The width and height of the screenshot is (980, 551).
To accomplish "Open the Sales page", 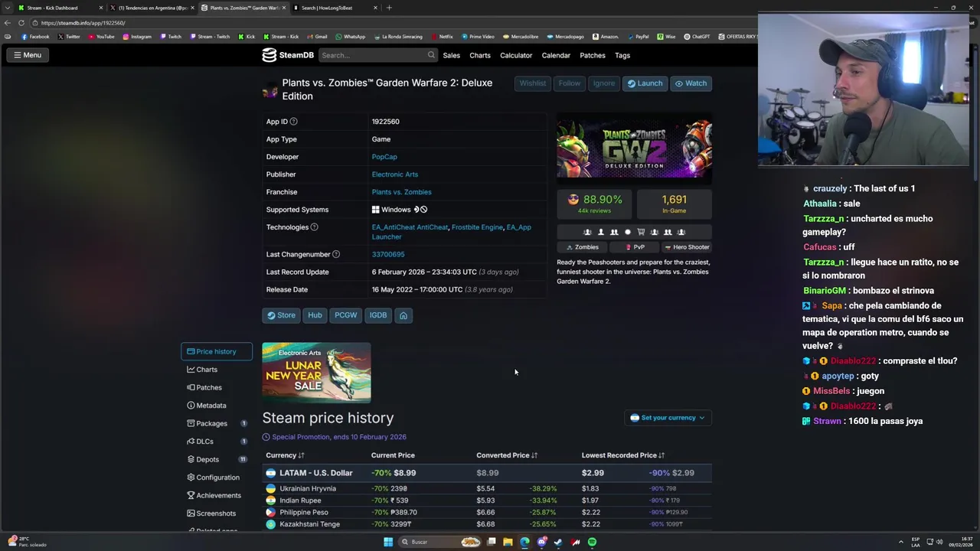I will coord(451,55).
